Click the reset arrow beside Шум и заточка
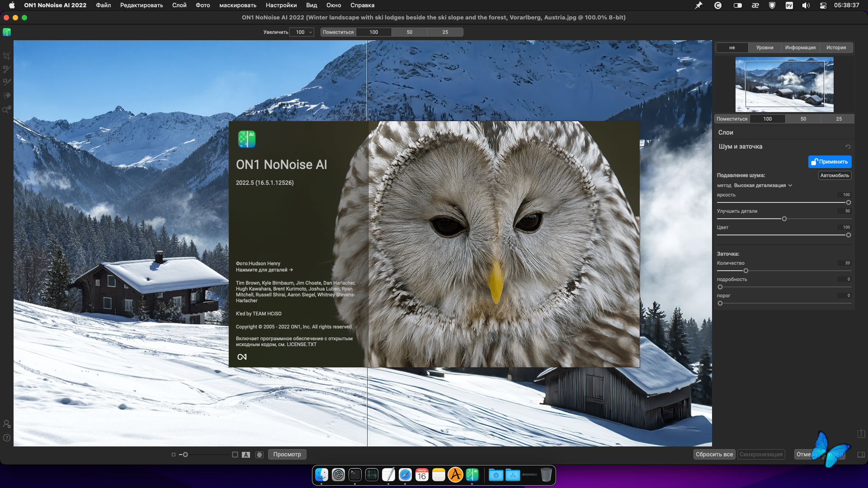868x488 pixels. click(848, 146)
